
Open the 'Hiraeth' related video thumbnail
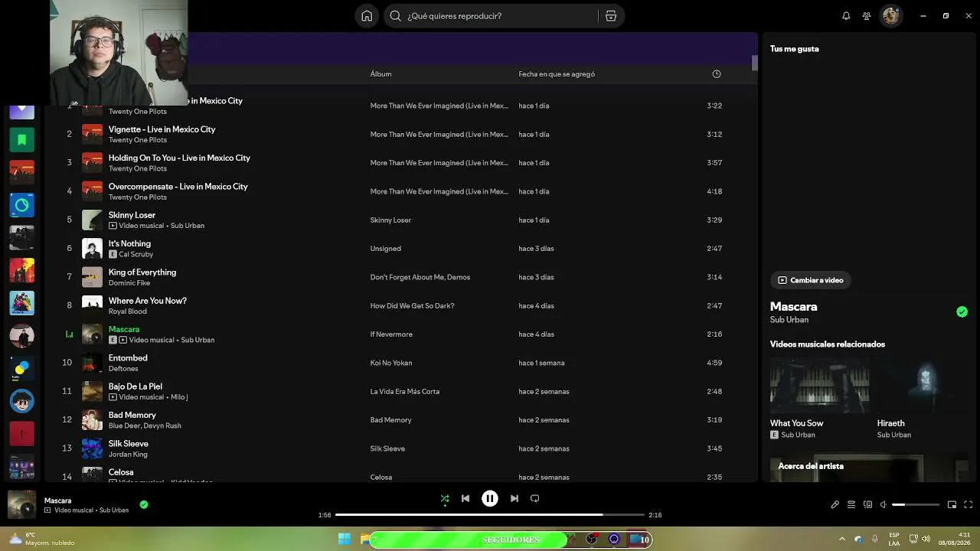923,385
